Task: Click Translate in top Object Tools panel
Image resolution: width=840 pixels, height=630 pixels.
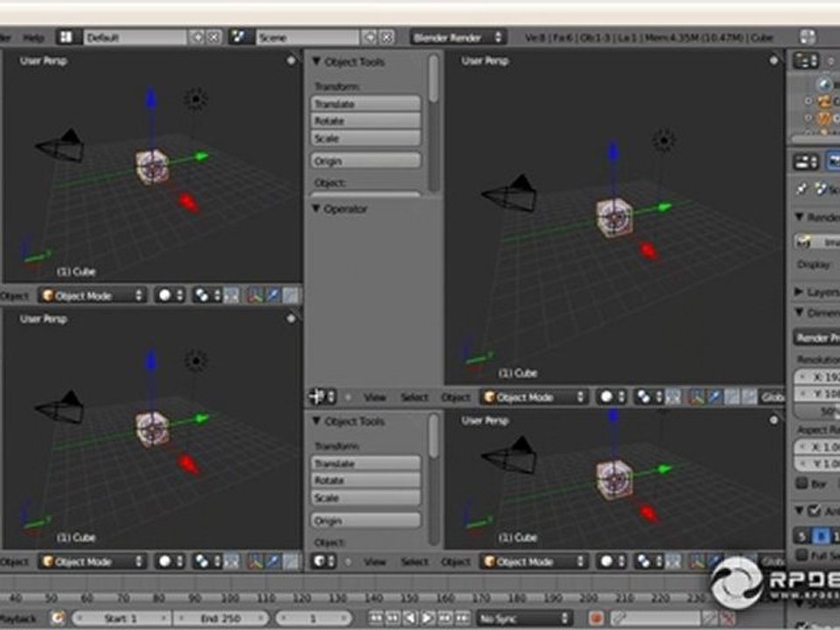Action: [x=366, y=103]
